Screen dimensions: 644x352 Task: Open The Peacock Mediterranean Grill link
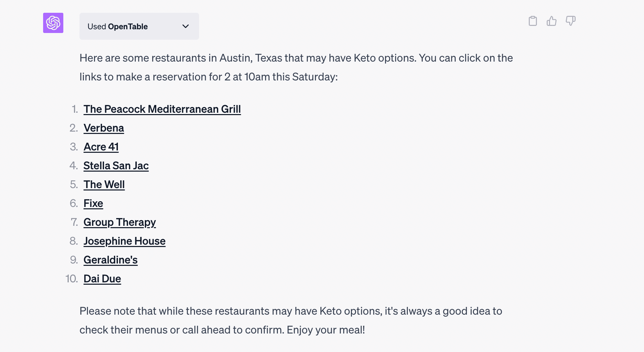[162, 109]
